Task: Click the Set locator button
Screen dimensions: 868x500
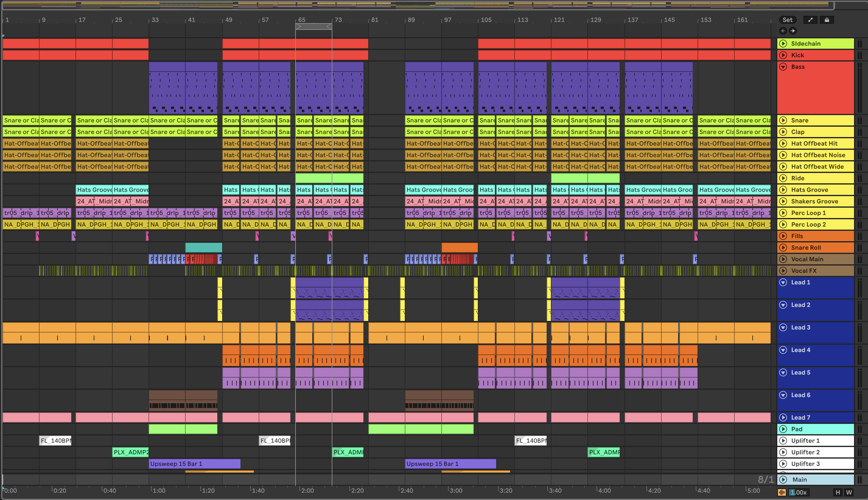Action: coord(787,20)
